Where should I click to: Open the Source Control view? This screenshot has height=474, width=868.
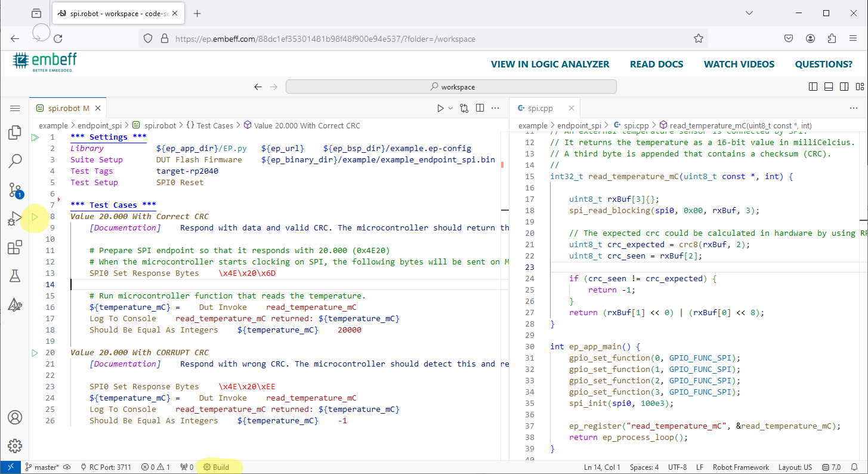[x=15, y=190]
